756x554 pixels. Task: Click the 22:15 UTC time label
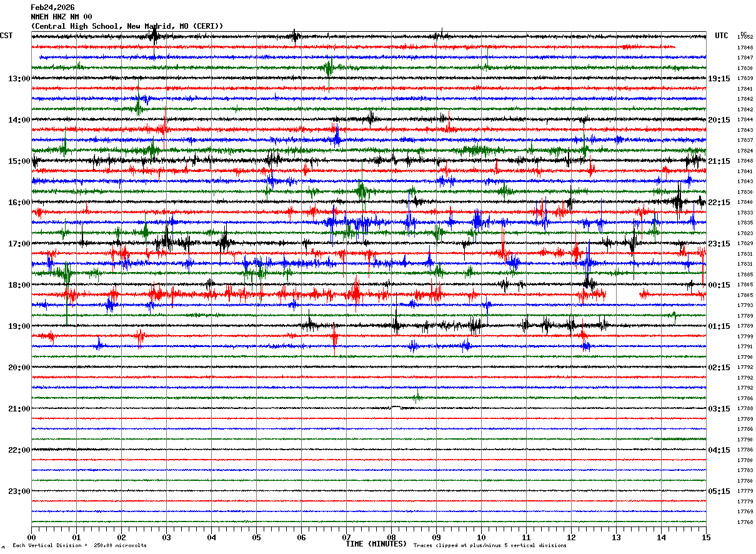click(x=719, y=203)
